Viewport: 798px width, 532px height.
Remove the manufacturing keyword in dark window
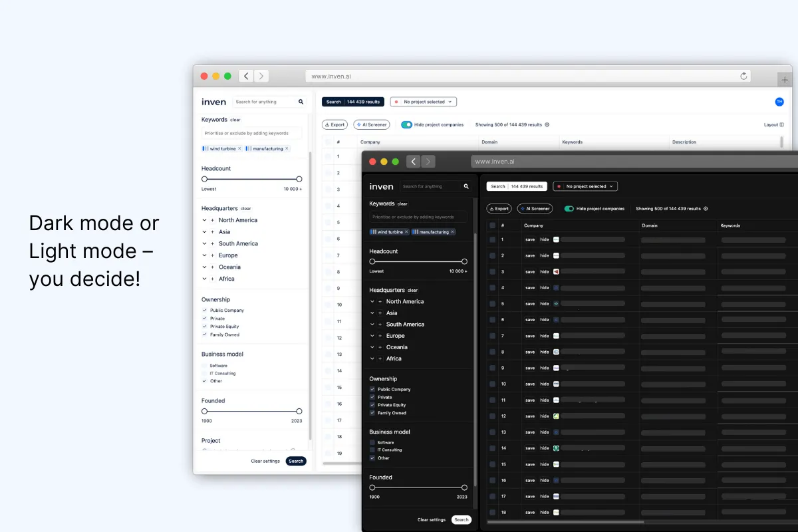coord(452,232)
